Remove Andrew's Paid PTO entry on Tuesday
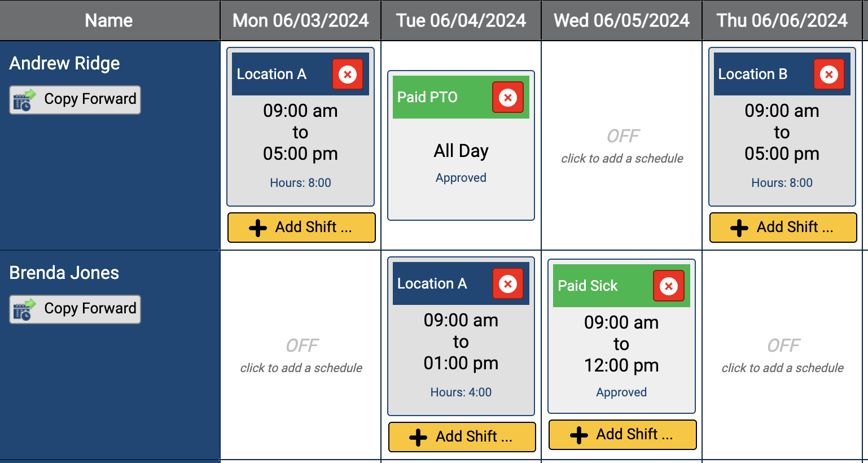The image size is (868, 463). (x=508, y=97)
